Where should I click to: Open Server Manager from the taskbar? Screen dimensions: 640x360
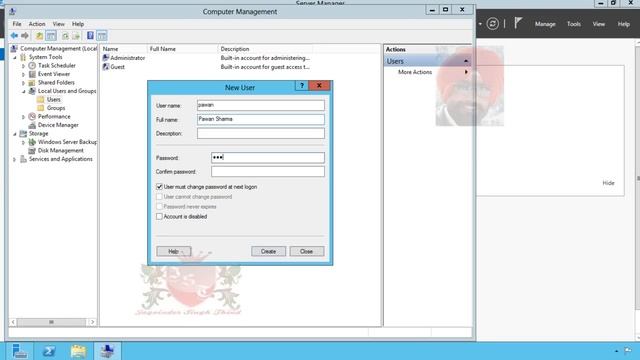19,351
